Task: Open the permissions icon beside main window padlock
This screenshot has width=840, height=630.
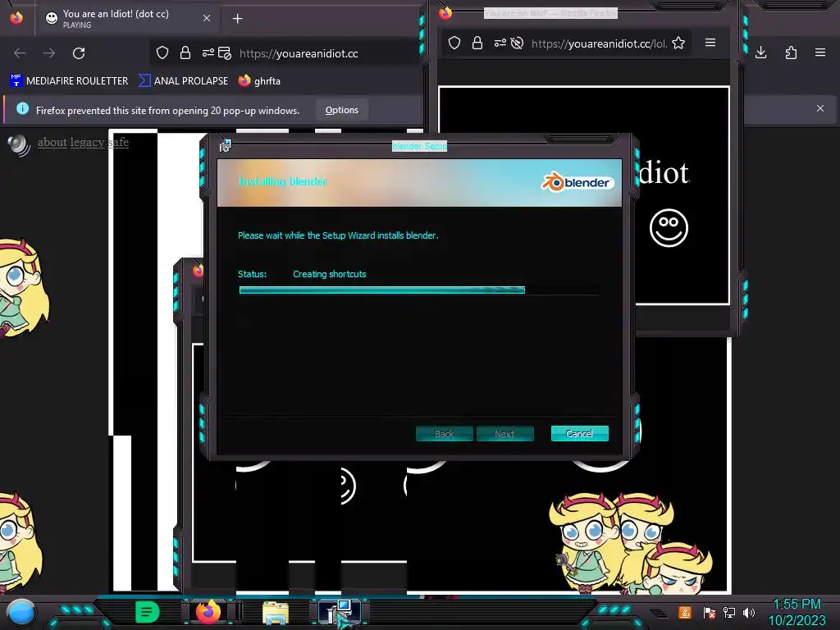Action: (x=208, y=52)
